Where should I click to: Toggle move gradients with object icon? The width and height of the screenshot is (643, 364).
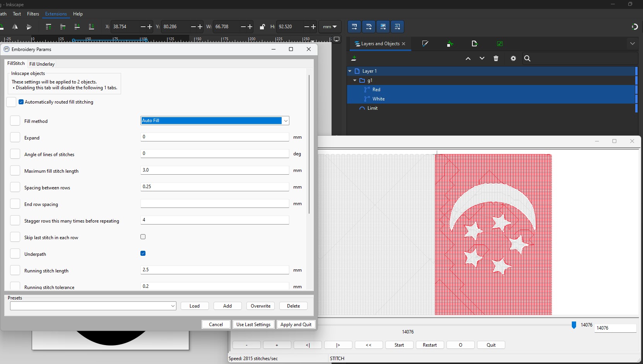[383, 27]
